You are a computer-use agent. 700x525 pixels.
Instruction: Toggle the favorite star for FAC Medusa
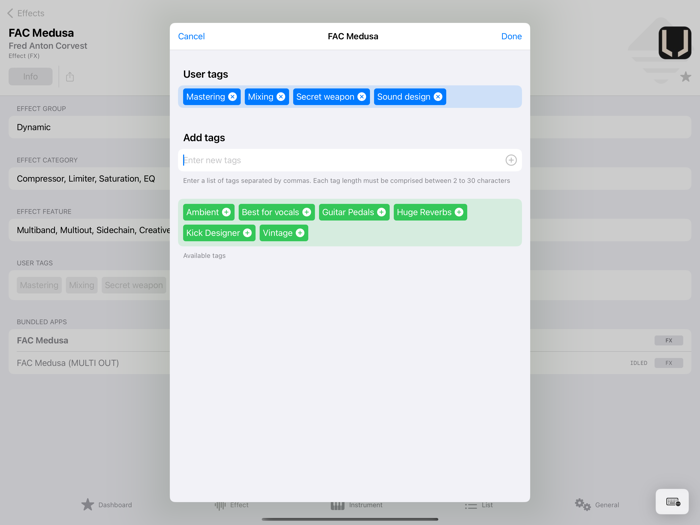(685, 77)
